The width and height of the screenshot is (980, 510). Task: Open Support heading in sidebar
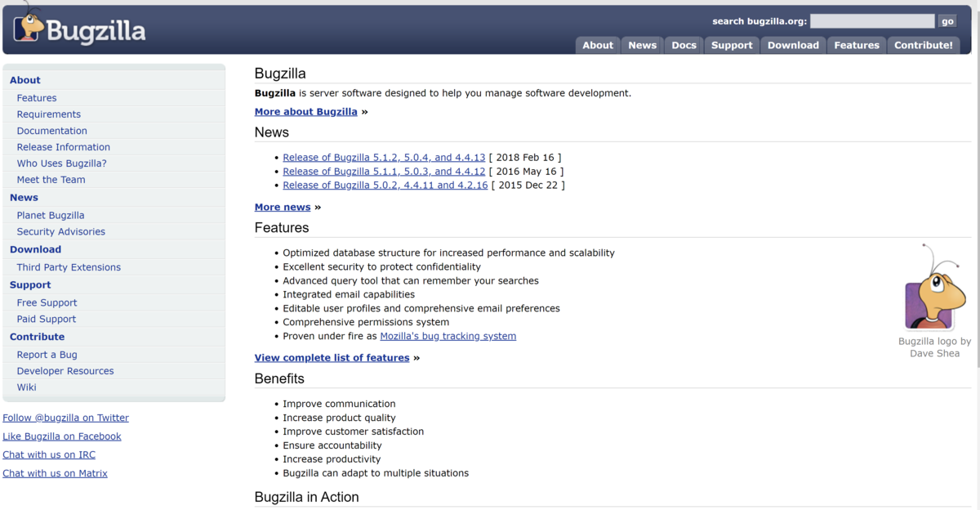click(x=30, y=285)
